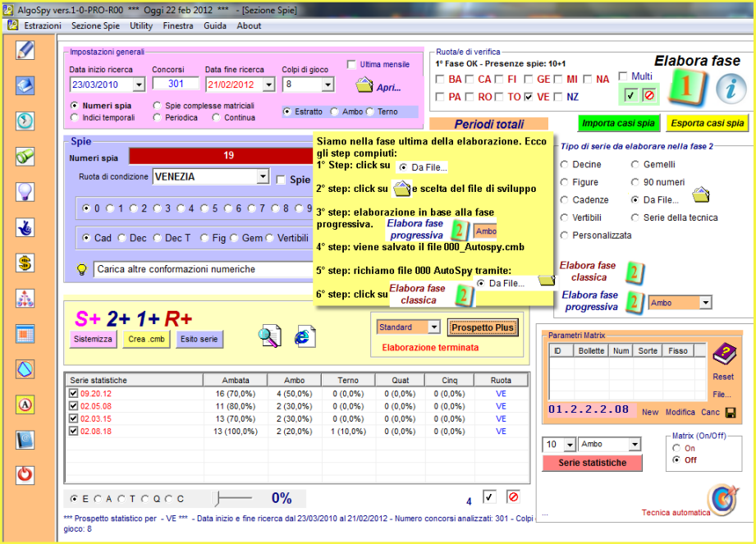Click the red Serie statistiche button
This screenshot has height=544, width=756.
[592, 463]
